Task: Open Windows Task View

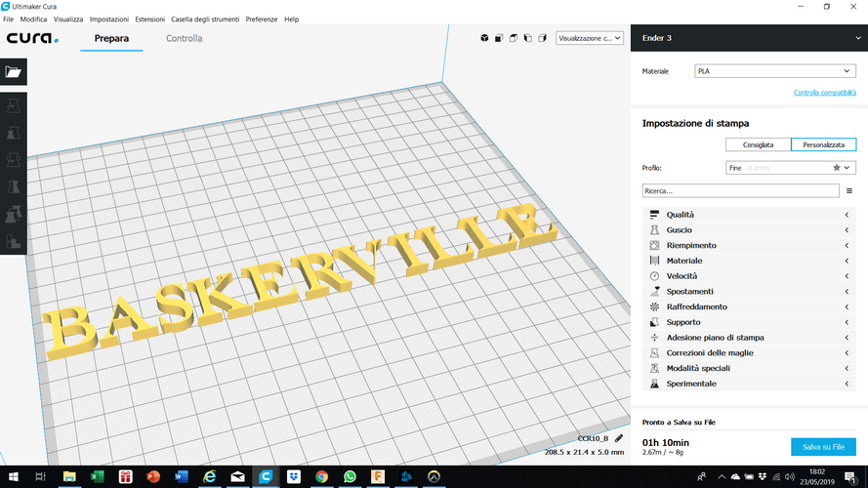Action: pos(40,476)
